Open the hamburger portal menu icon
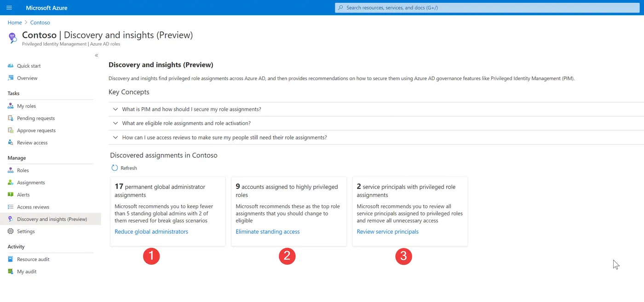The width and height of the screenshot is (644, 302). (9, 8)
